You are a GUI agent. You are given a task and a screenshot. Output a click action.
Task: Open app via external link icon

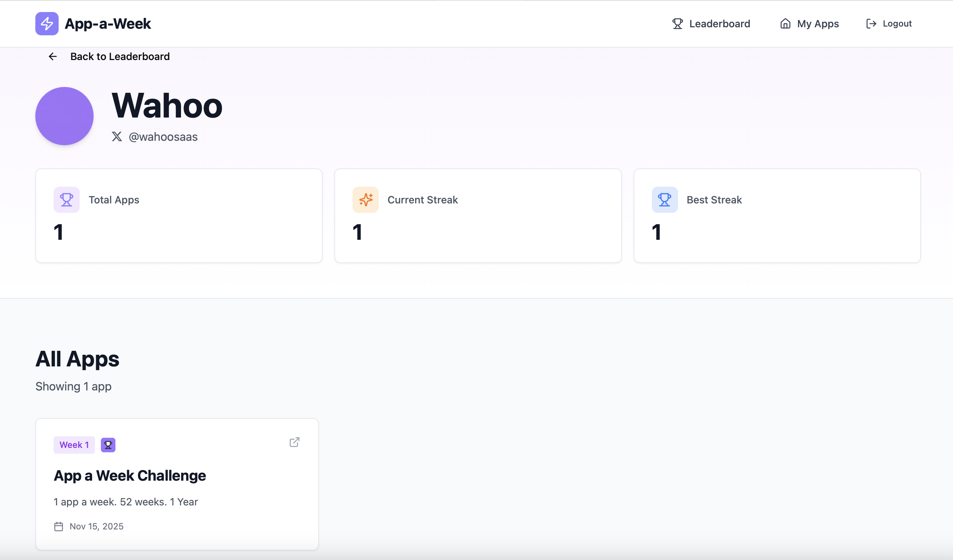[x=294, y=442]
